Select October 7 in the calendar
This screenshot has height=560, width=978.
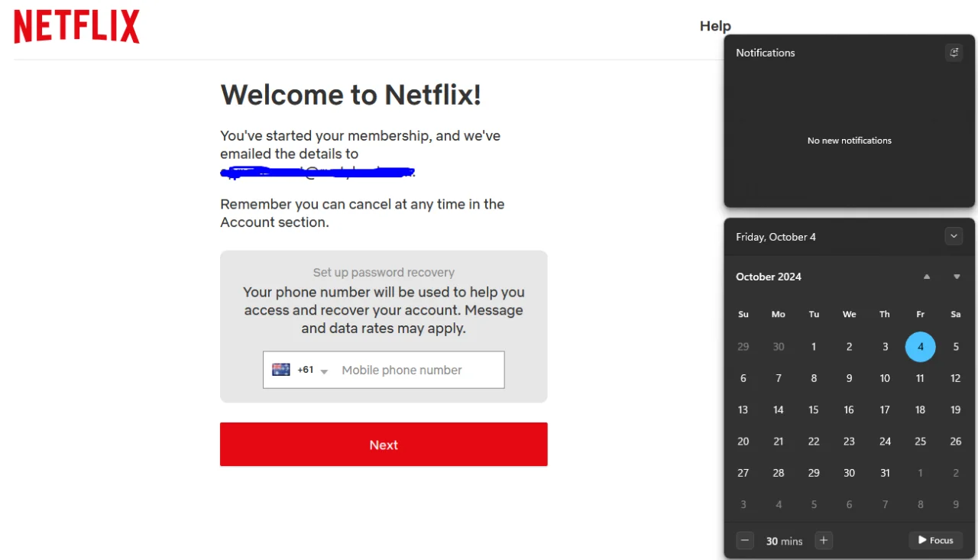point(779,378)
